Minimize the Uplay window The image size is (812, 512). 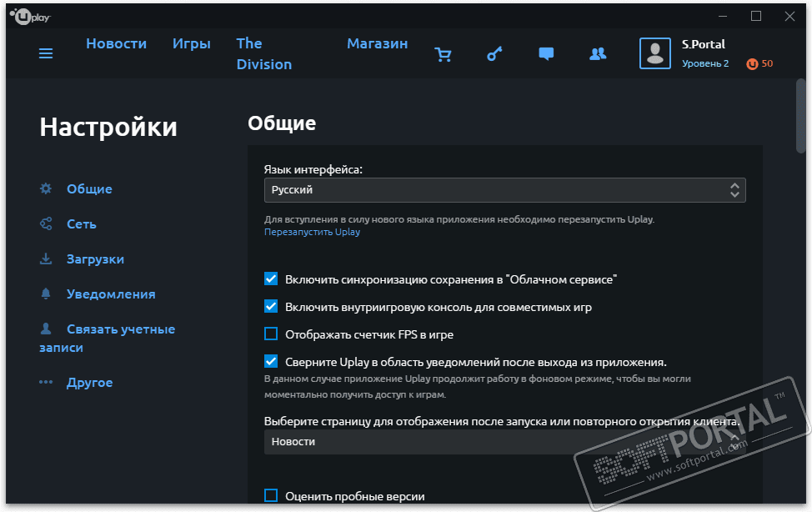(723, 16)
